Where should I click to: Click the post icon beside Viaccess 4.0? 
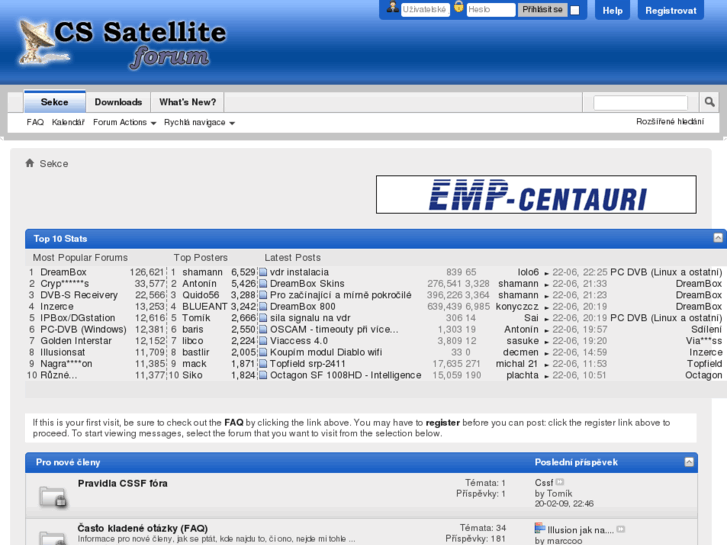pyautogui.click(x=263, y=341)
